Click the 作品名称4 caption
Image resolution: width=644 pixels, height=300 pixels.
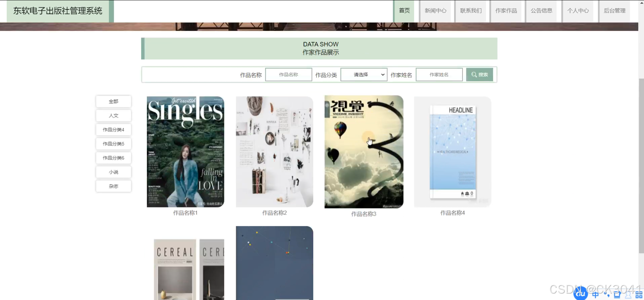pyautogui.click(x=452, y=213)
